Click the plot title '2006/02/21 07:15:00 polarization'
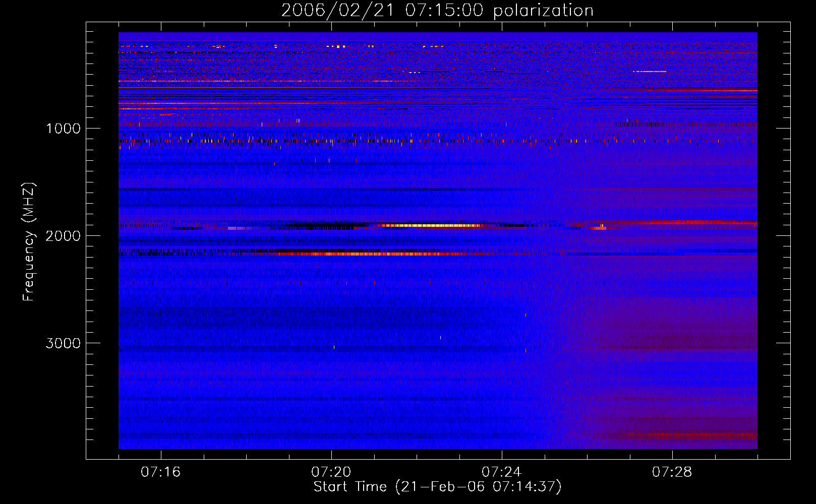Viewport: 816px width, 504px height. click(437, 11)
